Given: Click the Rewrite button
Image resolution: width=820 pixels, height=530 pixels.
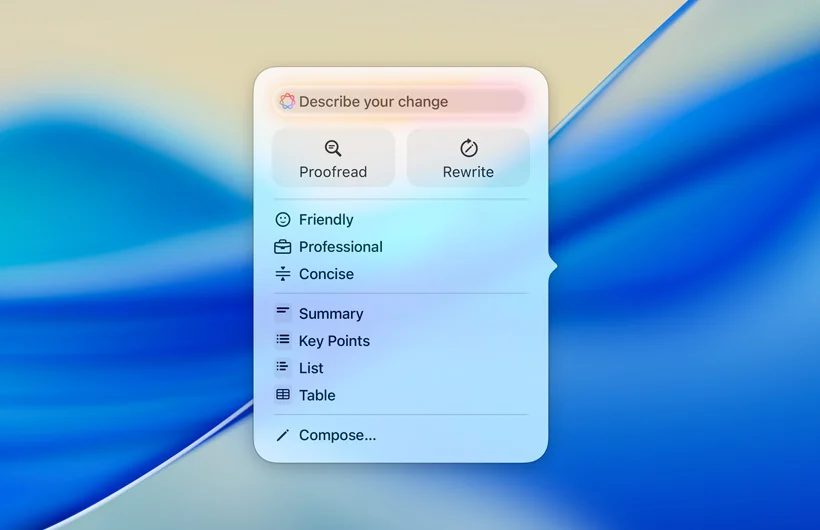Looking at the screenshot, I should coord(469,159).
